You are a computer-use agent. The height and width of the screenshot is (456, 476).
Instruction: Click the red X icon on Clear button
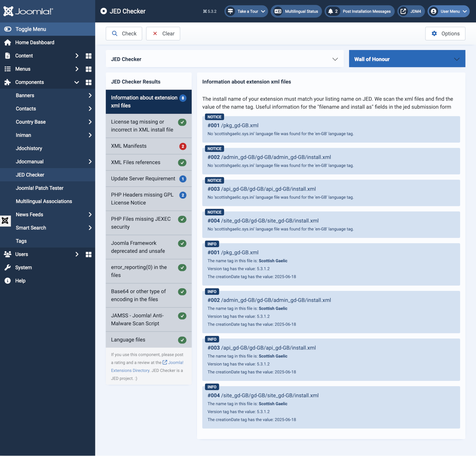(155, 33)
